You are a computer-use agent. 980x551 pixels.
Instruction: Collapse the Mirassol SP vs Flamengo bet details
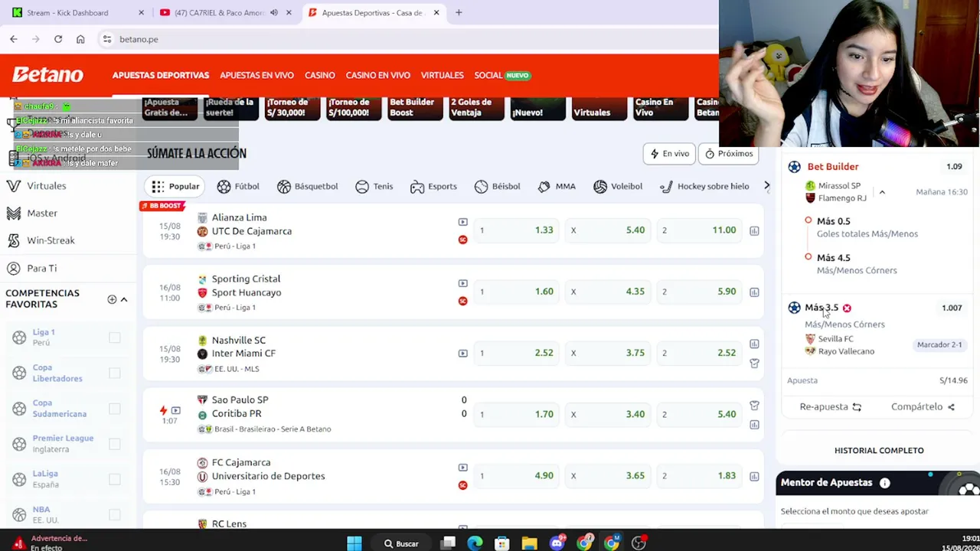coord(882,192)
